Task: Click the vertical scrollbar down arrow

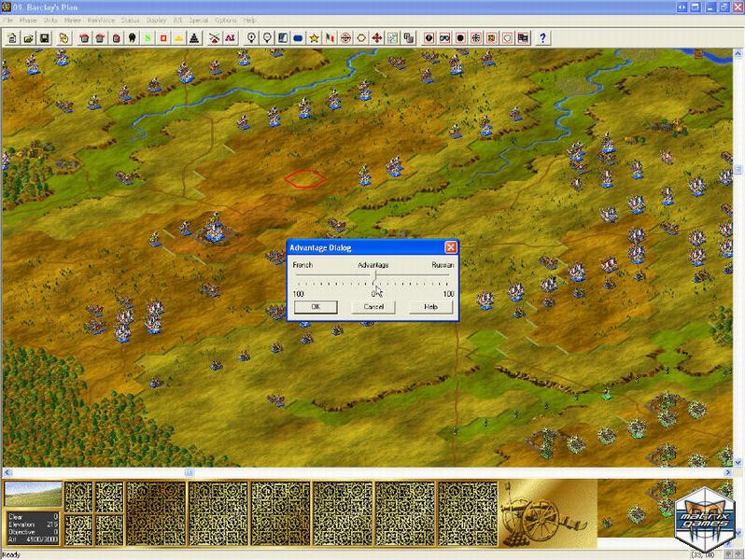Action: [738, 462]
